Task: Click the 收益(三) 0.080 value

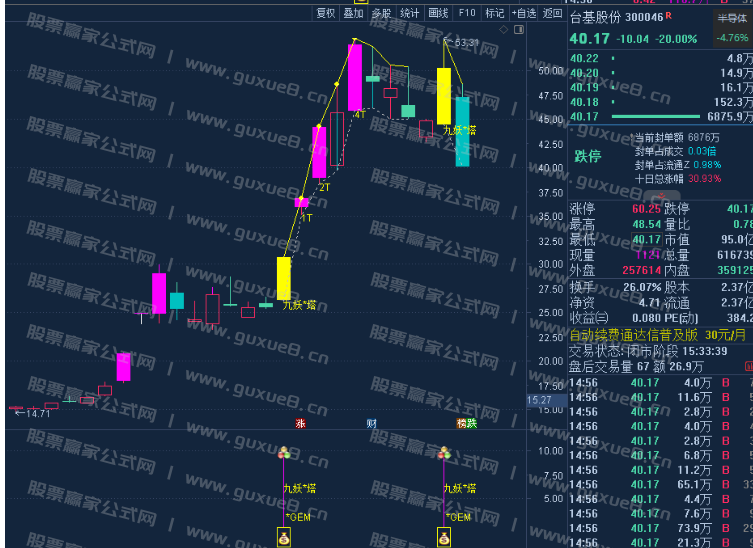Action: (646, 318)
